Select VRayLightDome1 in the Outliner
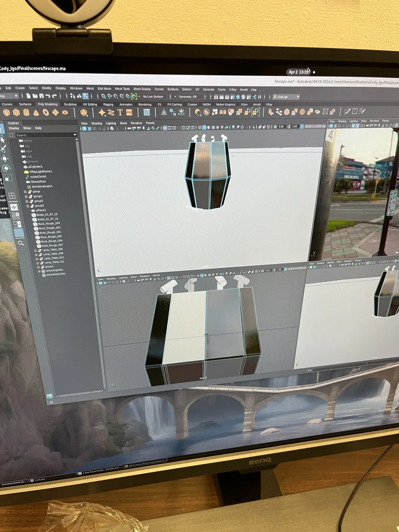 pyautogui.click(x=40, y=172)
